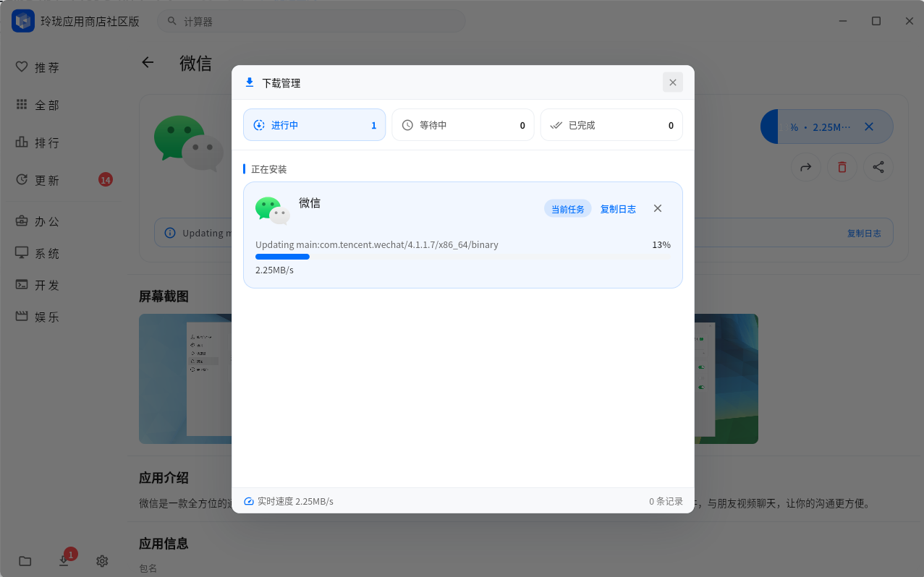Close the download manager dialog

pyautogui.click(x=672, y=82)
